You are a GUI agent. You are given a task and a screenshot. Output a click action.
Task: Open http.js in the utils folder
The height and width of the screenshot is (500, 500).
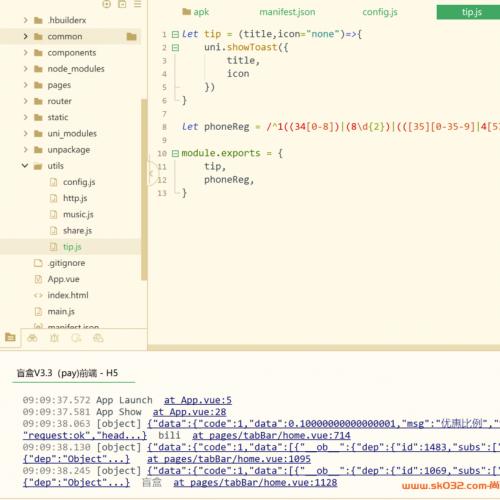(x=75, y=198)
